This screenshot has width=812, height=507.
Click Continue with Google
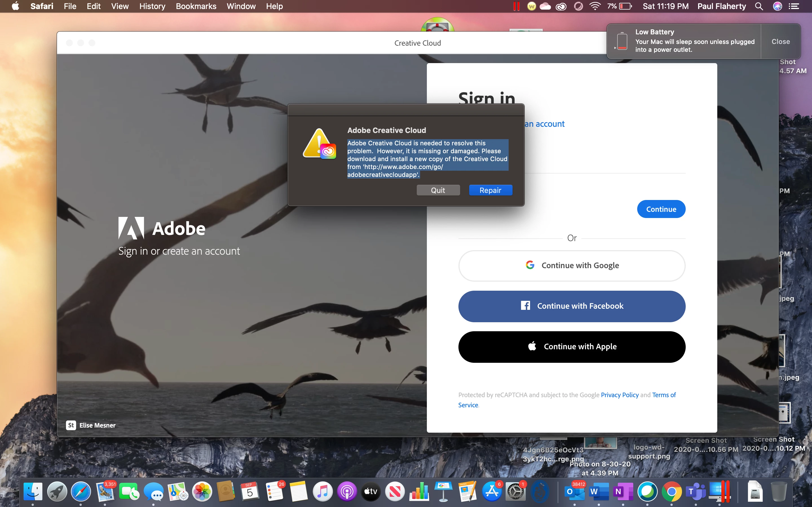tap(572, 265)
